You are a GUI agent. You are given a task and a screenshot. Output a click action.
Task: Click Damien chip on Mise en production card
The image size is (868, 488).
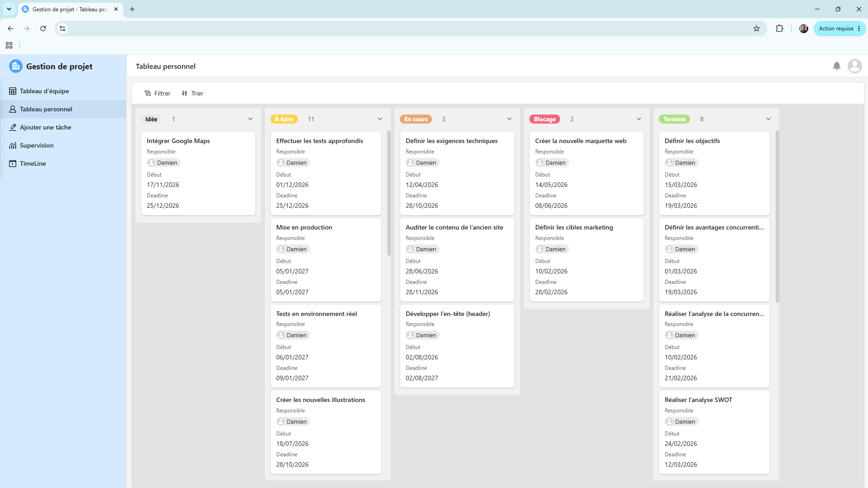click(x=293, y=249)
